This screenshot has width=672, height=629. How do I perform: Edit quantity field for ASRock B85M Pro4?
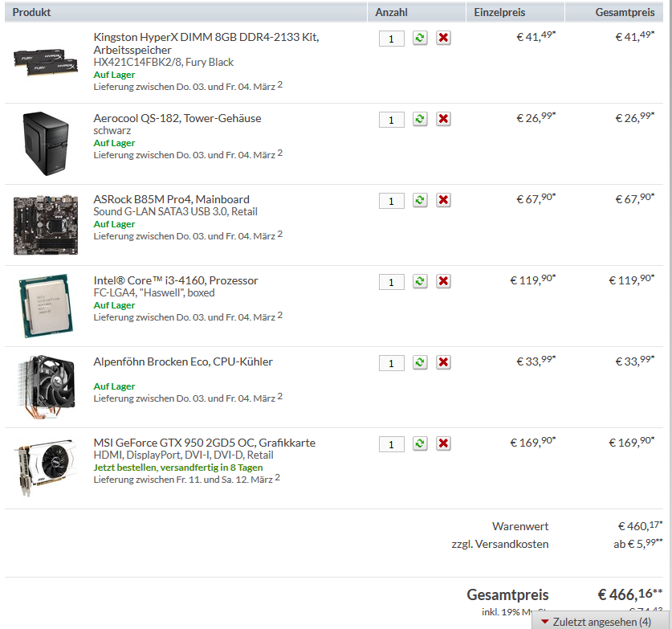click(392, 201)
